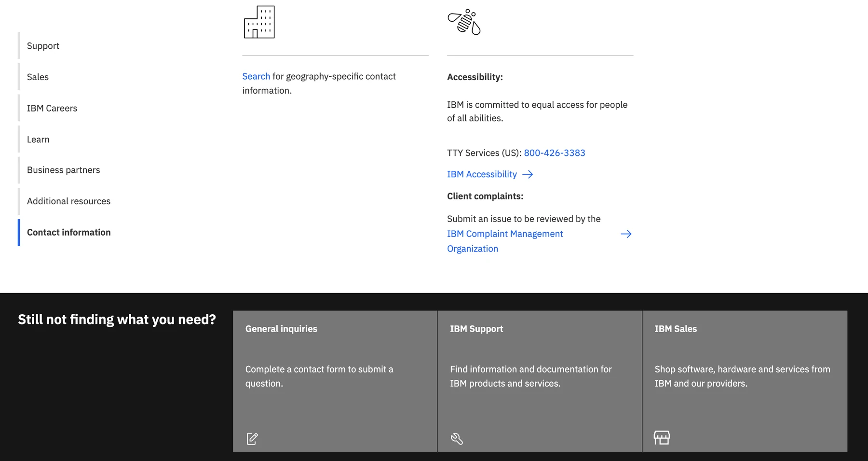This screenshot has width=868, height=461.
Task: Select Contact information sidebar item
Action: coord(68,232)
